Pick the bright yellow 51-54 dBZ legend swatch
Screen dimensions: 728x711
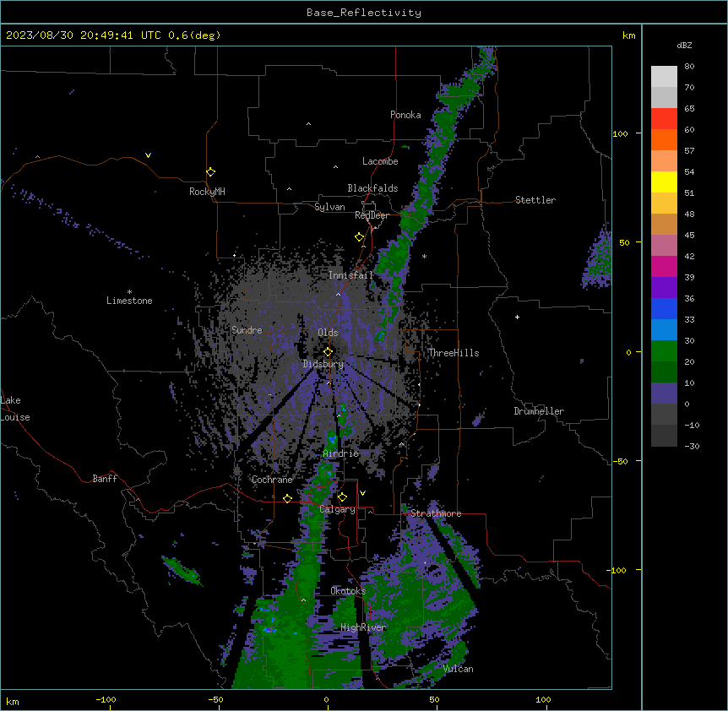coord(664,182)
